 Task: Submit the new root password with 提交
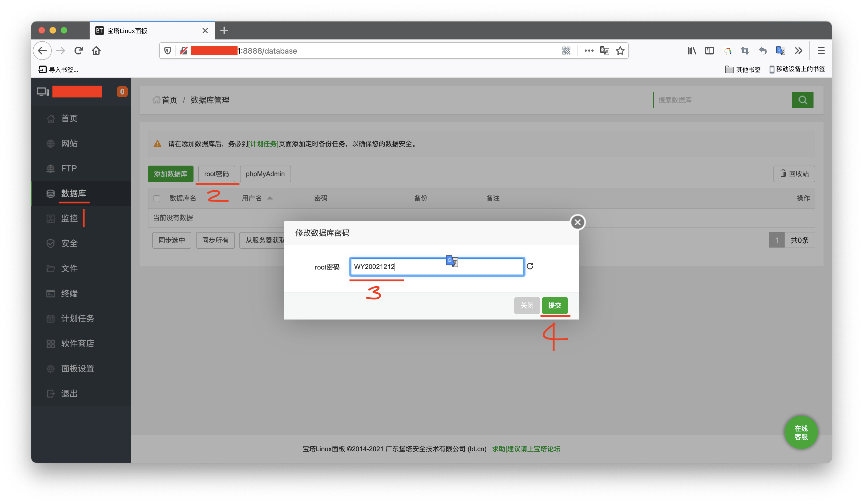(555, 305)
